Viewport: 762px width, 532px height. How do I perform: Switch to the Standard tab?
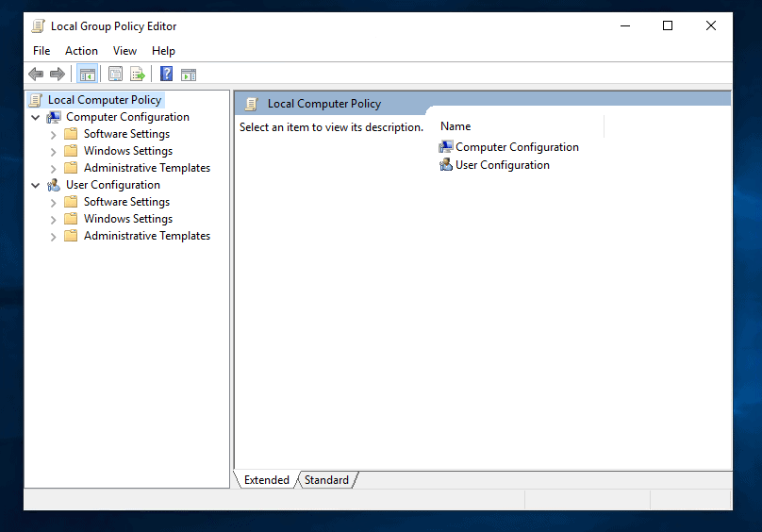coord(326,480)
